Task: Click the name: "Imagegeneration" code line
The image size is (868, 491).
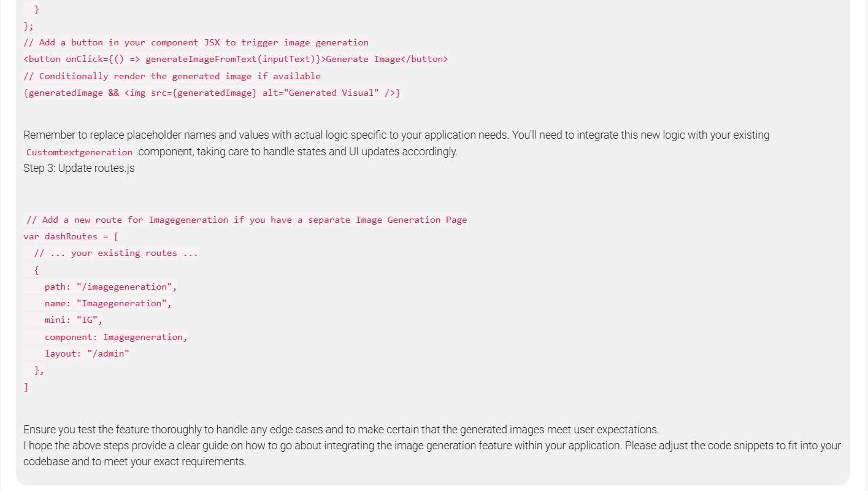Action: 108,303
